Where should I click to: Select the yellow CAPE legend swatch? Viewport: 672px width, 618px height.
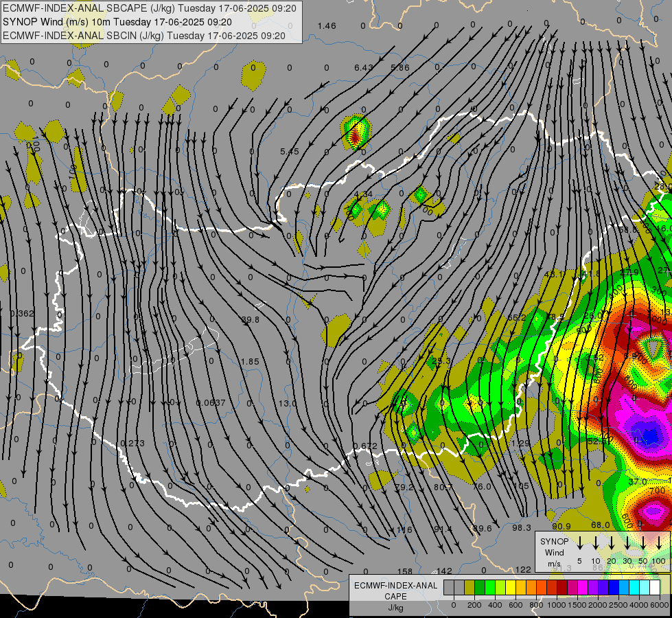[x=511, y=587]
